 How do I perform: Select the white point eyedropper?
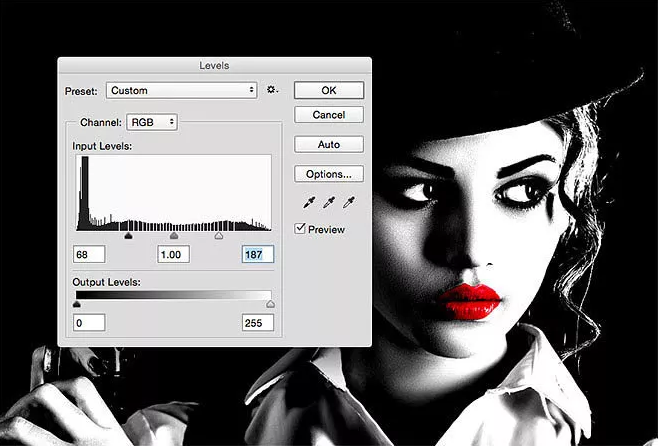pos(348,203)
